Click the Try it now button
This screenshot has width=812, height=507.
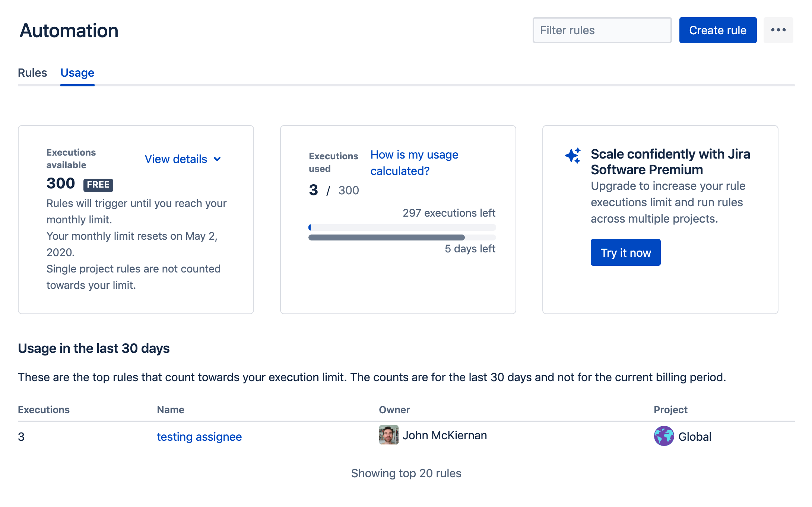click(x=625, y=252)
